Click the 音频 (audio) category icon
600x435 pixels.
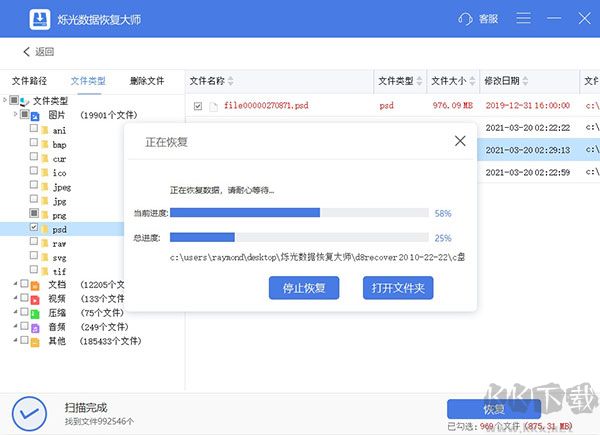coord(35,326)
